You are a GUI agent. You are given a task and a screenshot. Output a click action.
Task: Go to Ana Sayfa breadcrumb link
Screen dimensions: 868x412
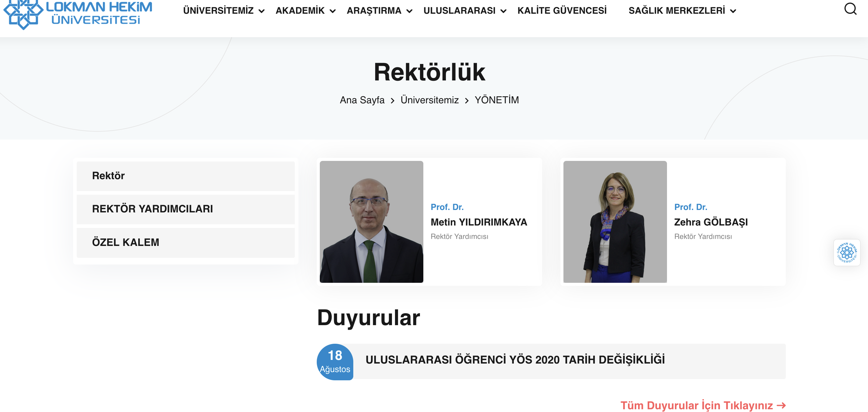coord(362,100)
